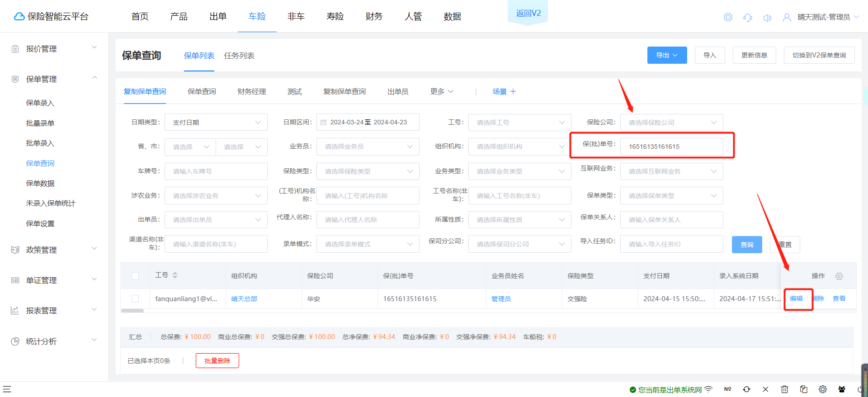Open the 组织机构 dropdown
Image resolution: width=868 pixels, height=397 pixels.
click(520, 147)
